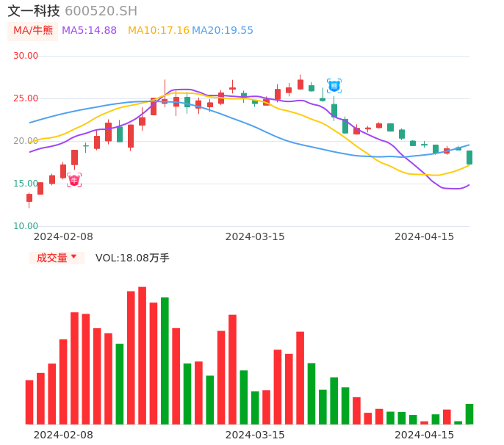The height and width of the screenshot is (445, 504).
Task: Click the tallest green volume bar
Action: tap(165, 361)
